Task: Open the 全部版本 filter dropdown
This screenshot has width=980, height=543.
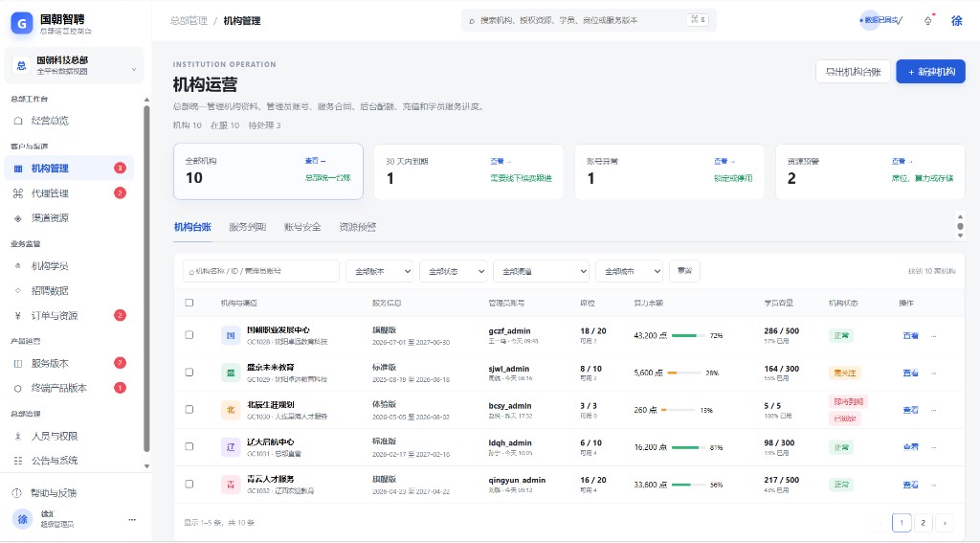Action: click(379, 272)
